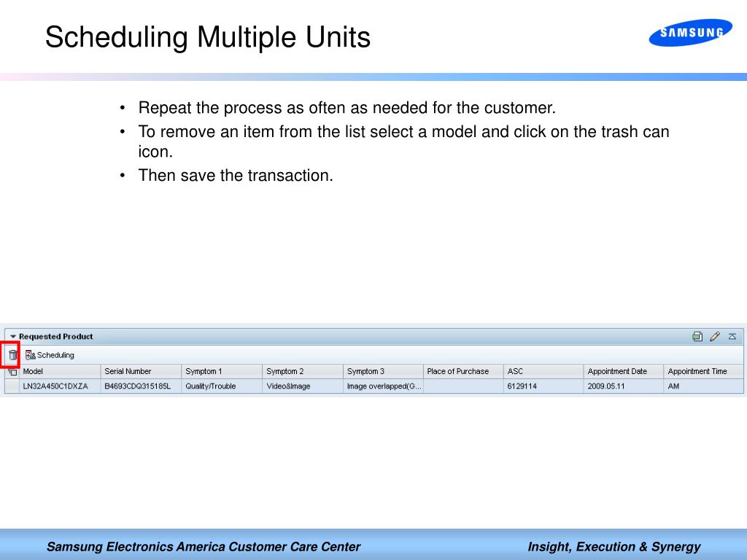Click the Symptom 1 column header

pyautogui.click(x=222, y=371)
